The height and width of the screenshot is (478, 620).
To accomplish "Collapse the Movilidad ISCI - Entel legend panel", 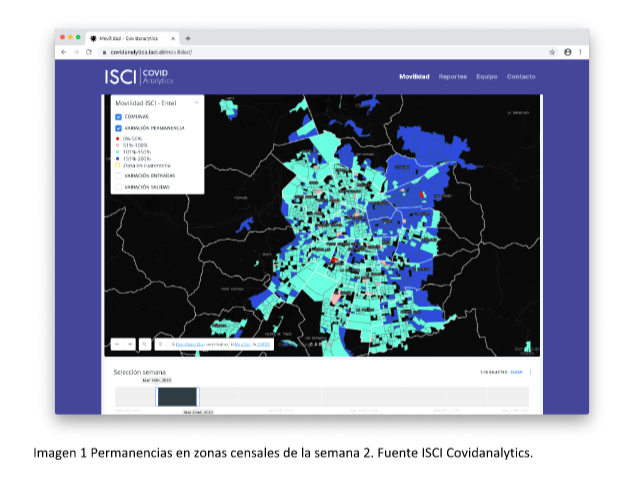I will pos(197,102).
